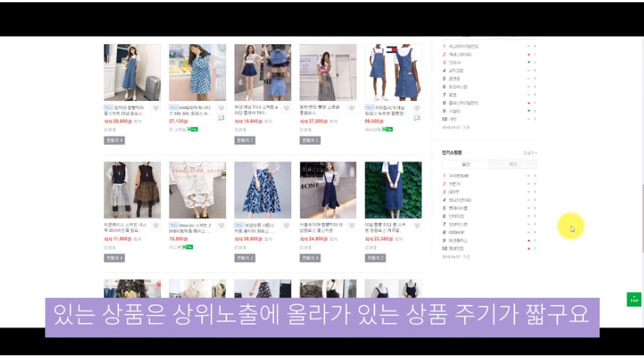Viewport: 644px width, 359px height.
Task: Click 더보기 next to 인기쇼핑몰
Action: tap(530, 153)
